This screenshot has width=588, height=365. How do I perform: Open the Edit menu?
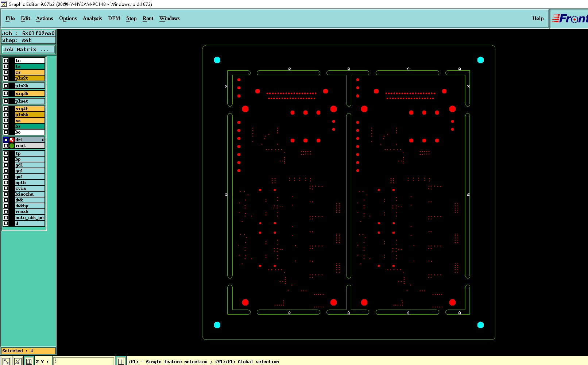(26, 18)
